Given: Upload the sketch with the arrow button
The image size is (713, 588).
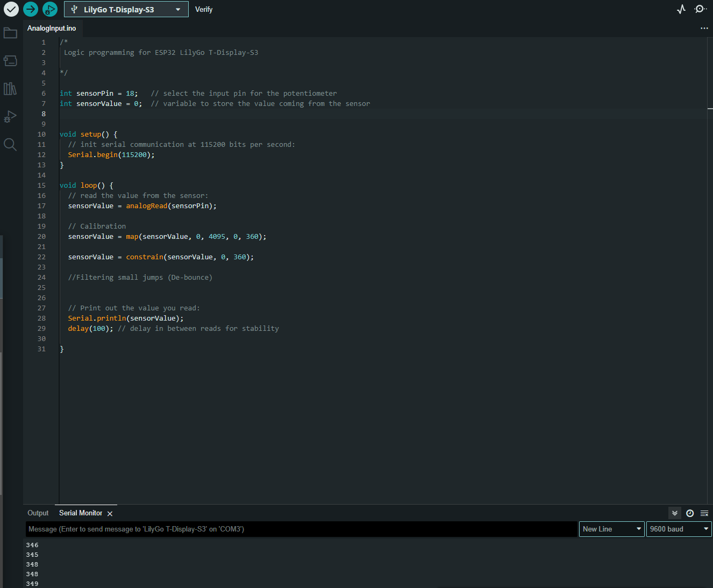Looking at the screenshot, I should (x=31, y=9).
